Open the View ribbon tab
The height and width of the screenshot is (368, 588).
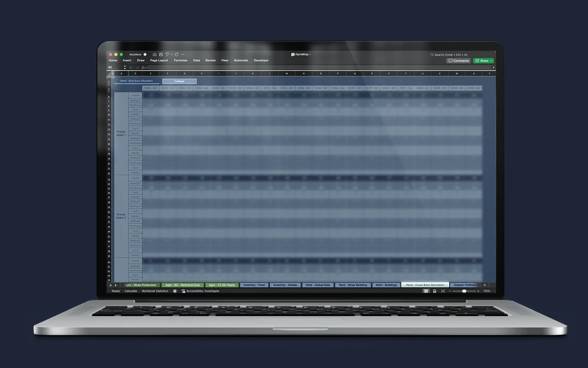[225, 60]
